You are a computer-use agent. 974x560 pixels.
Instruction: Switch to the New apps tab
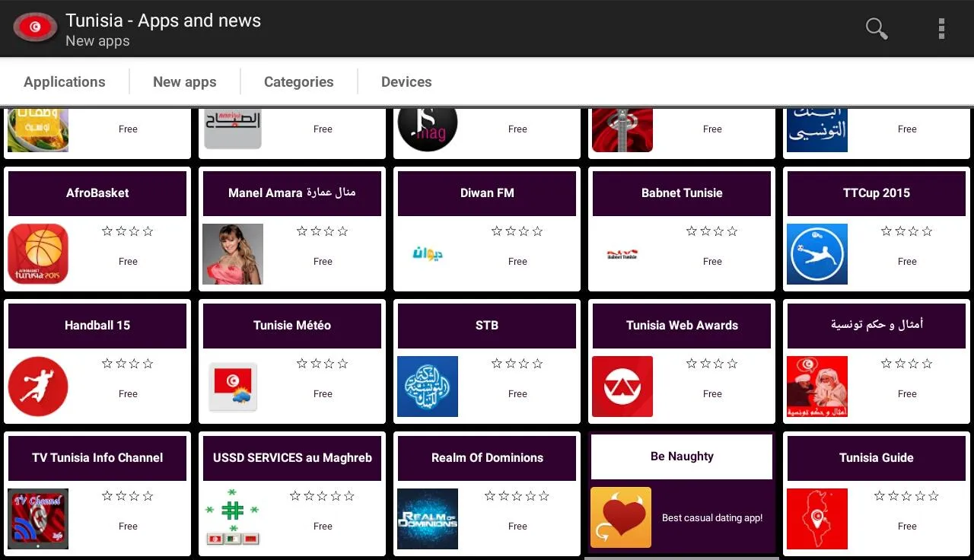185,82
